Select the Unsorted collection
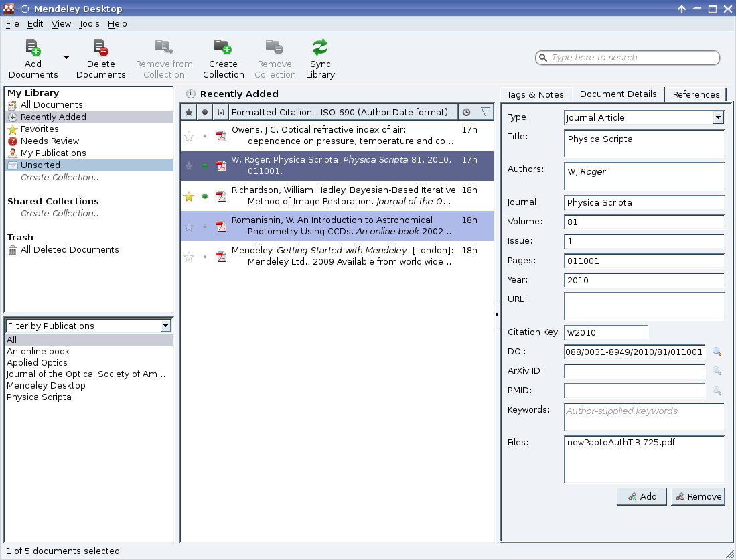The height and width of the screenshot is (560, 736). tap(89, 165)
